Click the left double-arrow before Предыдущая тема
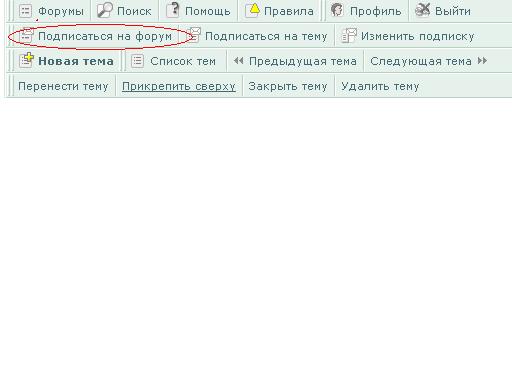This screenshot has width=512, height=384. point(238,61)
